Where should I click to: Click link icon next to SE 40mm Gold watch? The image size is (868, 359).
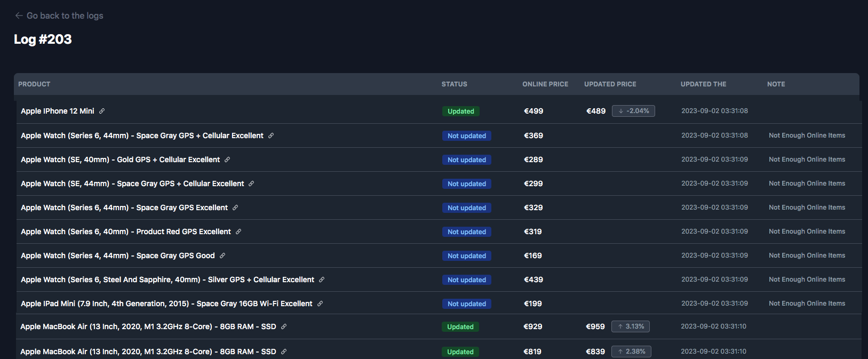tap(227, 159)
